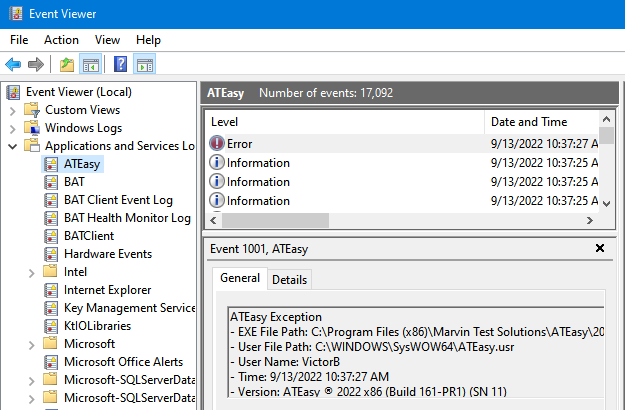This screenshot has height=410, width=625.
Task: Click the User File Path line
Action: tap(372, 347)
